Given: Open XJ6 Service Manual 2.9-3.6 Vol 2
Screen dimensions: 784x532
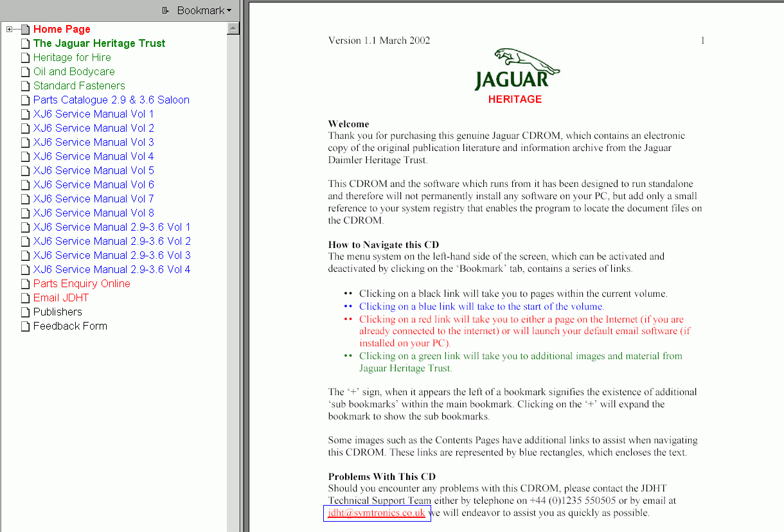Looking at the screenshot, I should 112,241.
